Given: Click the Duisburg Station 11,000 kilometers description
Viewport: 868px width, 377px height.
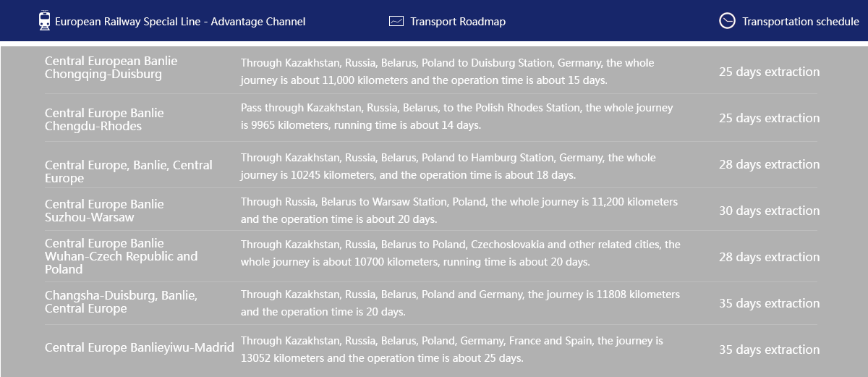Looking at the screenshot, I should 447,72.
